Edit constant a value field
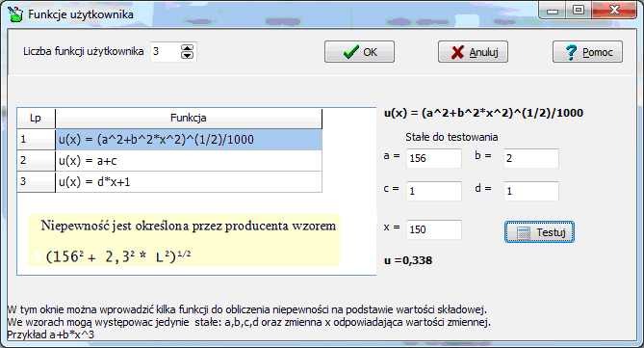The image size is (644, 348). (434, 158)
